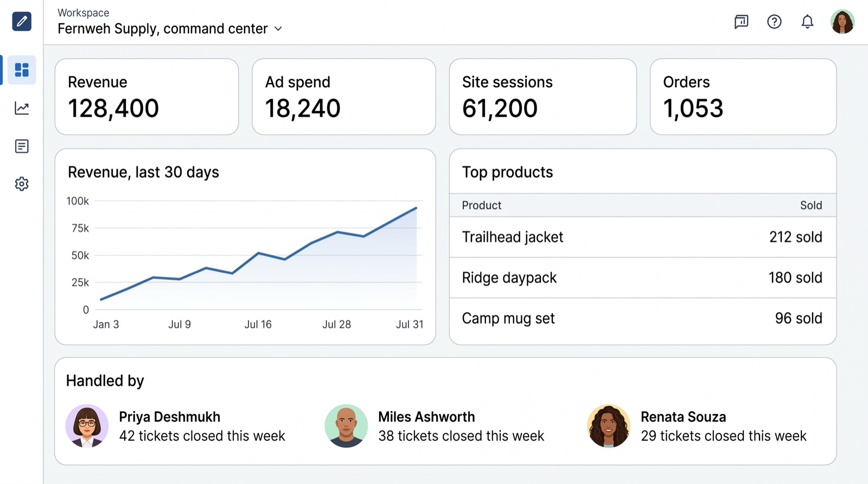Click the Orders 1,053 value
This screenshot has height=484, width=868.
(x=693, y=108)
